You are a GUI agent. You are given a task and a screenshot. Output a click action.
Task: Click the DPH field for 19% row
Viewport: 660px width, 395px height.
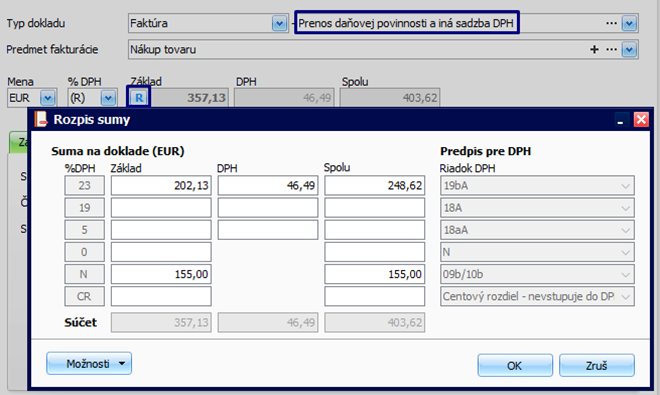tap(268, 208)
